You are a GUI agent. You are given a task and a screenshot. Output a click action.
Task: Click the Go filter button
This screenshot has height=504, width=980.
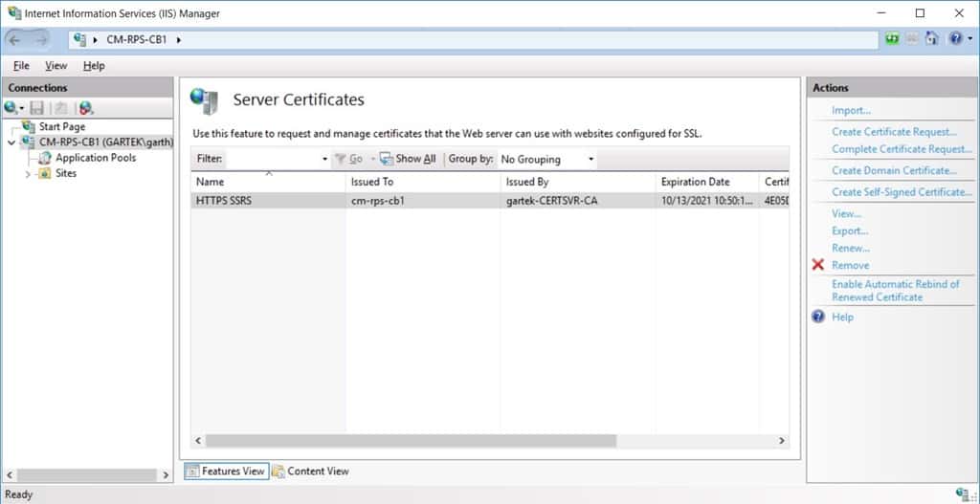coord(349,160)
